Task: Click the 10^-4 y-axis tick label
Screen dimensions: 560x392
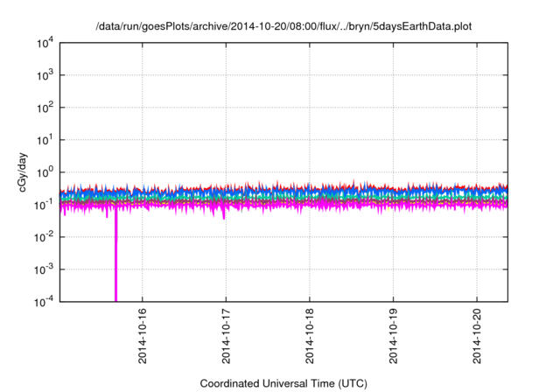Action: tap(42, 301)
